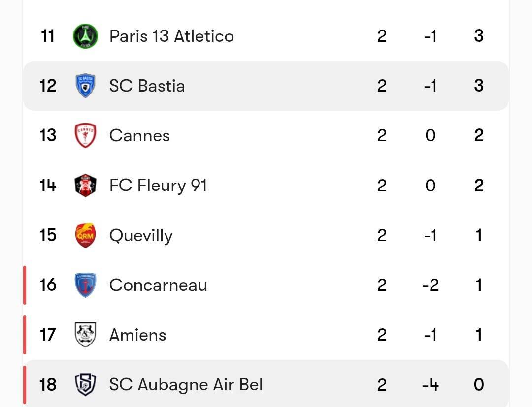Click the FC Fleury 91 black crest

(x=85, y=186)
